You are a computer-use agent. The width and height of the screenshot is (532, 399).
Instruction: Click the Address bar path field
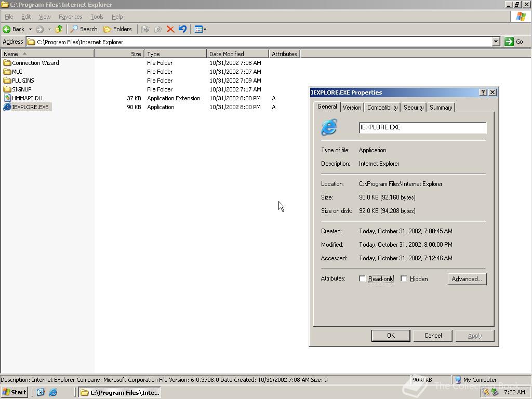point(259,42)
